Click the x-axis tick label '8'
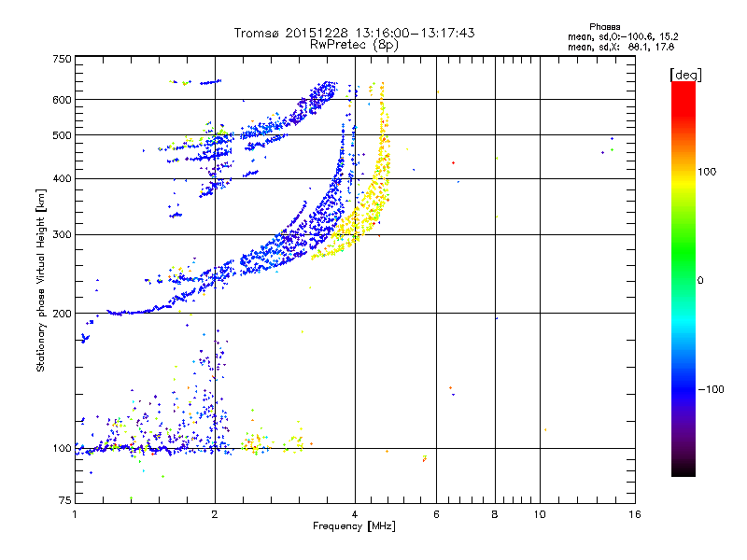The height and width of the screenshot is (560, 747). pos(495,514)
